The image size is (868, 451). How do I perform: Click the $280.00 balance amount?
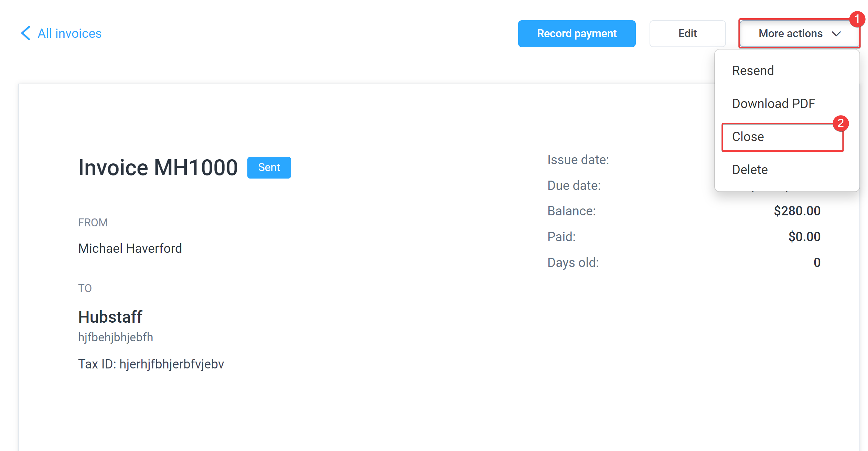tap(797, 211)
